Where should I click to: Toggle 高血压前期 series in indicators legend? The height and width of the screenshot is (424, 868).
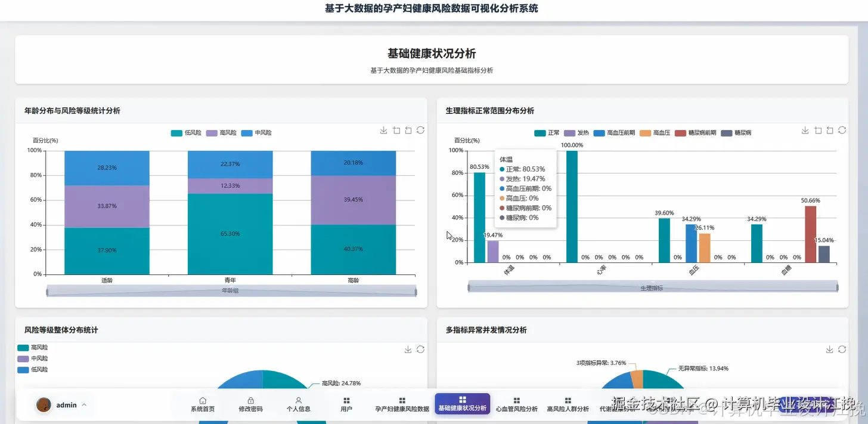(614, 133)
